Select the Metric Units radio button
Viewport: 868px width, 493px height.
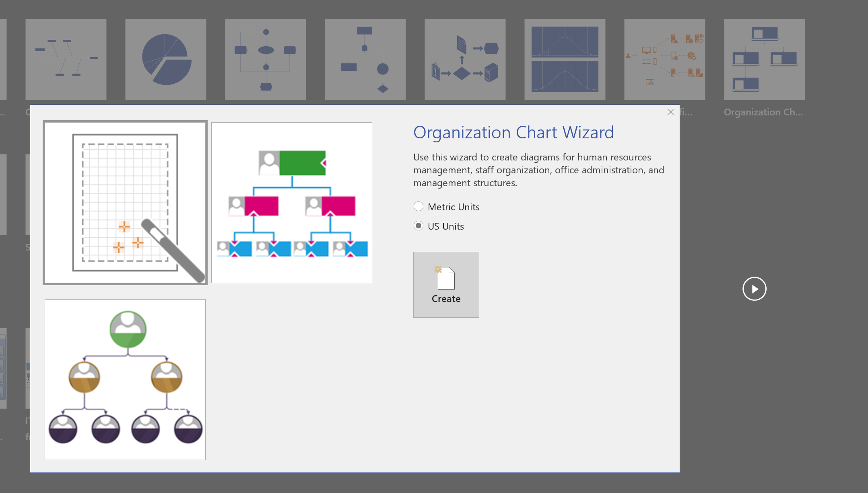pos(419,207)
